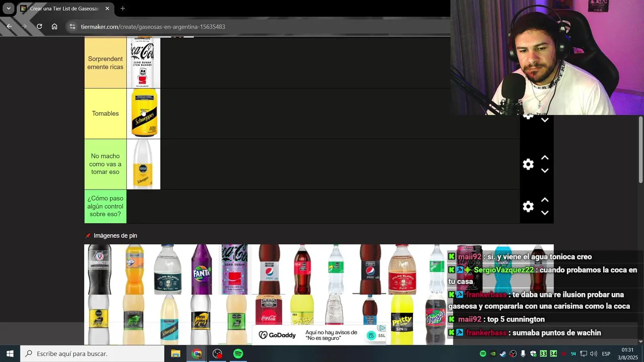Switch to 'Crear una Tier List de Gaseosas' tab
Viewport: 644px width, 362px height.
64,9
